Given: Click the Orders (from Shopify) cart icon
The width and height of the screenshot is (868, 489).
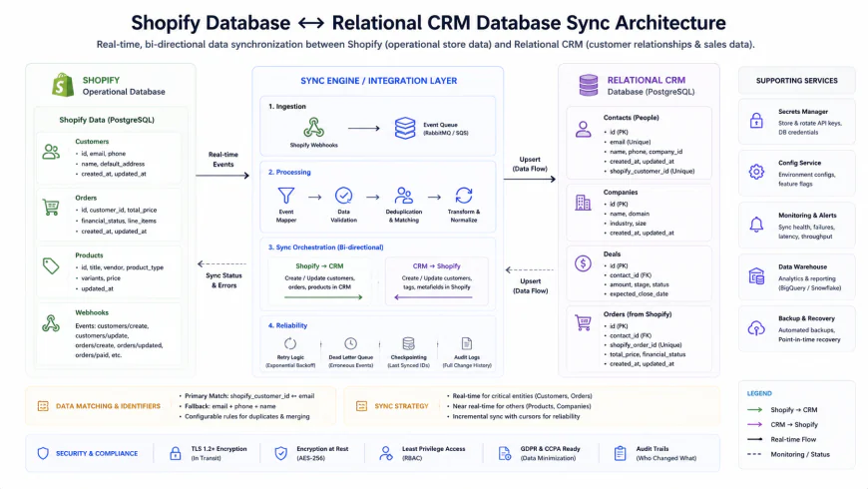Looking at the screenshot, I should (583, 323).
